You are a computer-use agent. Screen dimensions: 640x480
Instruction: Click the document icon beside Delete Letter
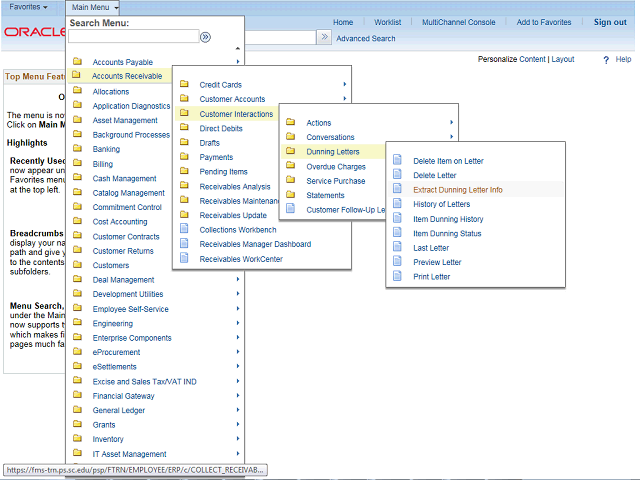click(x=397, y=174)
